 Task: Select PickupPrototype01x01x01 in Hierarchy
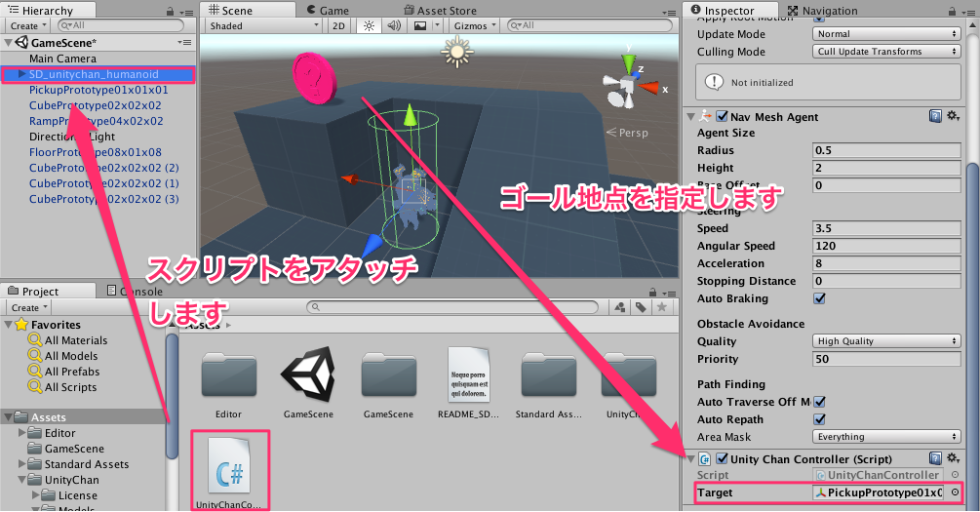pyautogui.click(x=98, y=90)
